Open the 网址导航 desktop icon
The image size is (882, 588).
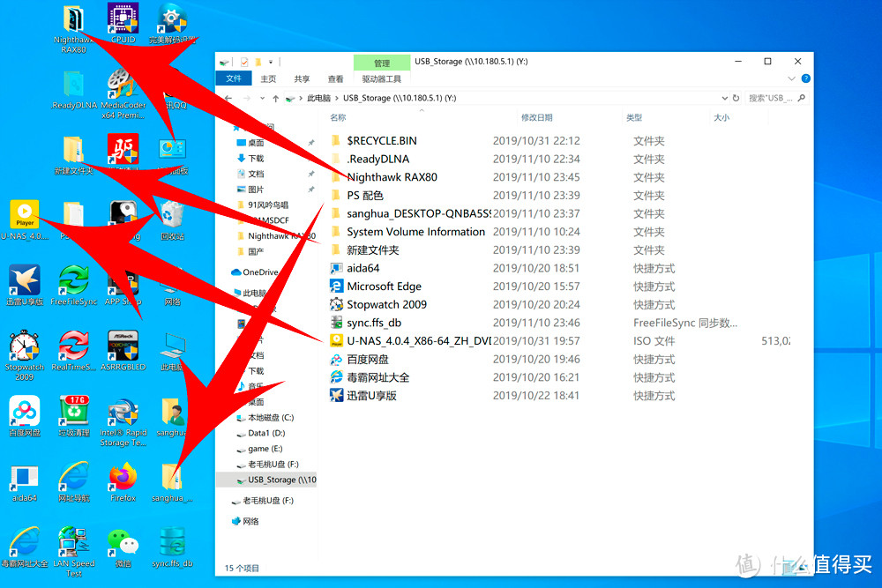tap(74, 481)
